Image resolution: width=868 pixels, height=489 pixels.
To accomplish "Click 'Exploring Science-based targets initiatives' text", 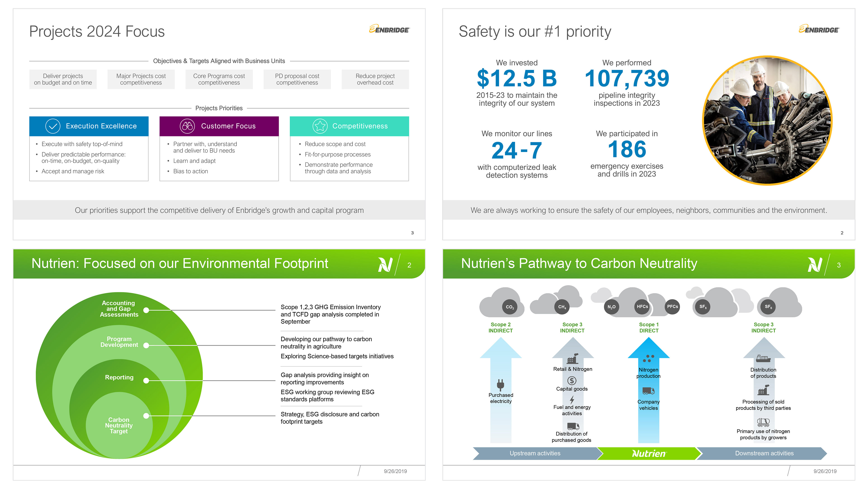I will [337, 356].
